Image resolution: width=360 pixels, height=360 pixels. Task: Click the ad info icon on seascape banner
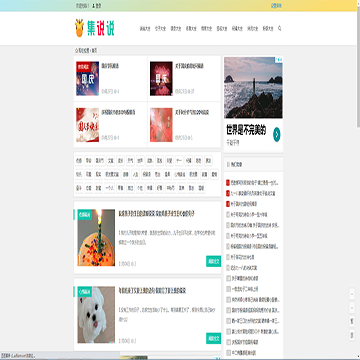coord(278,59)
